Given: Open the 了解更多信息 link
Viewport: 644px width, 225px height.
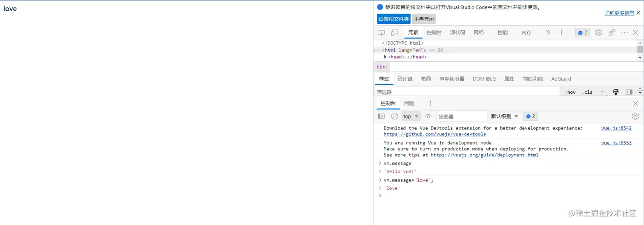Looking at the screenshot, I should coord(619,13).
